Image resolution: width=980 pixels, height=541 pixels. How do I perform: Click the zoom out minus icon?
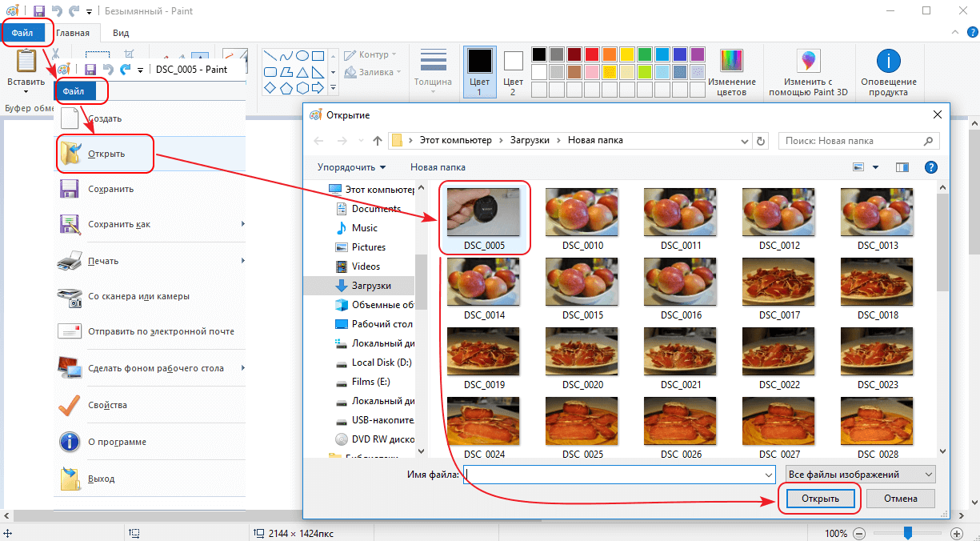tap(858, 533)
